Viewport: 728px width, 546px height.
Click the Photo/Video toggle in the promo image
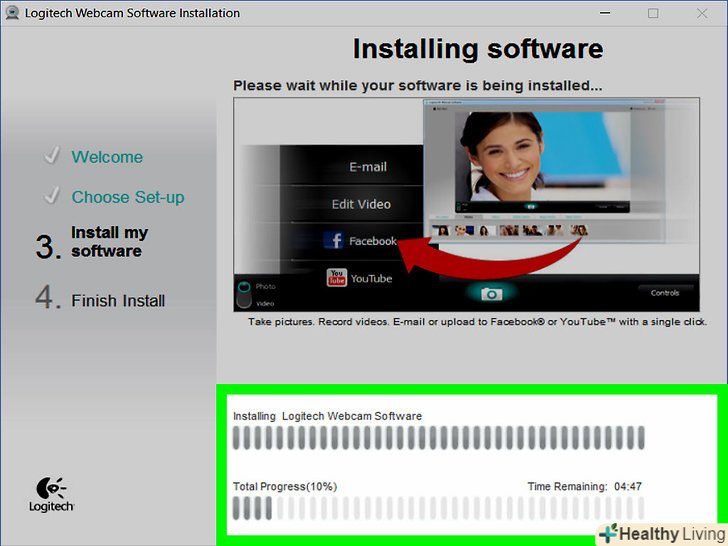point(244,294)
